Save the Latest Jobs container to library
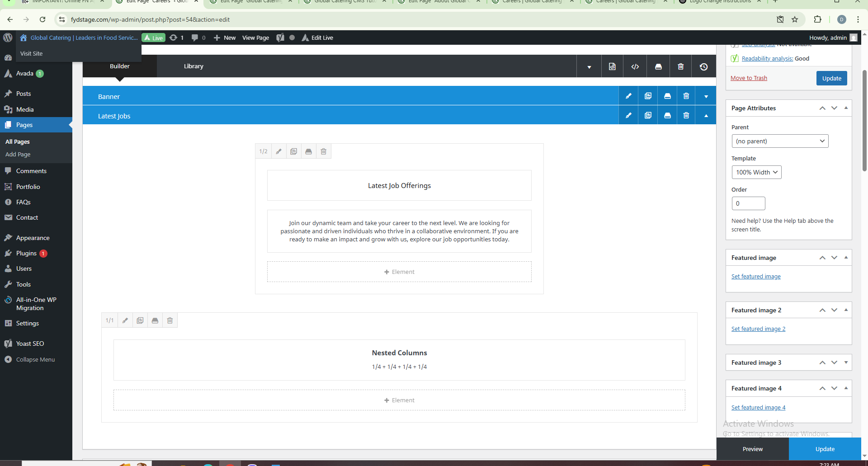868x466 pixels. click(x=667, y=116)
